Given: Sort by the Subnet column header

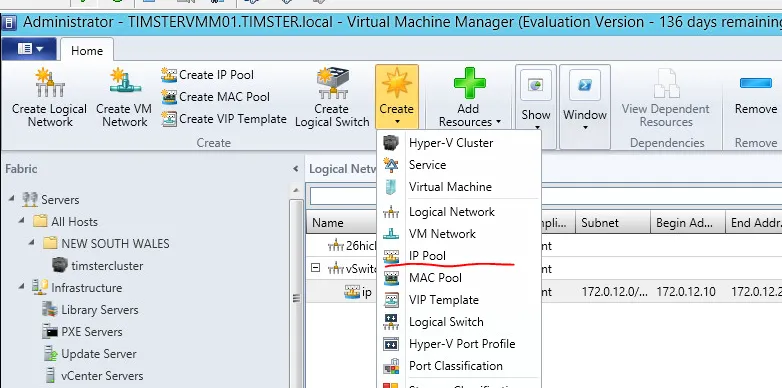Looking at the screenshot, I should 613,223.
